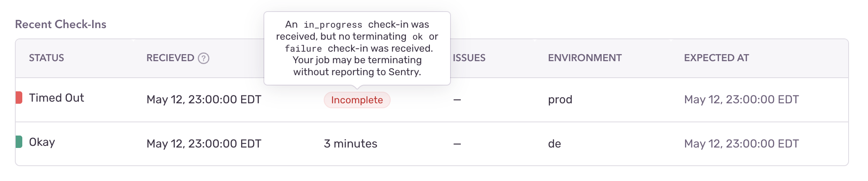Click expected-at time in Timed Out row

(742, 100)
